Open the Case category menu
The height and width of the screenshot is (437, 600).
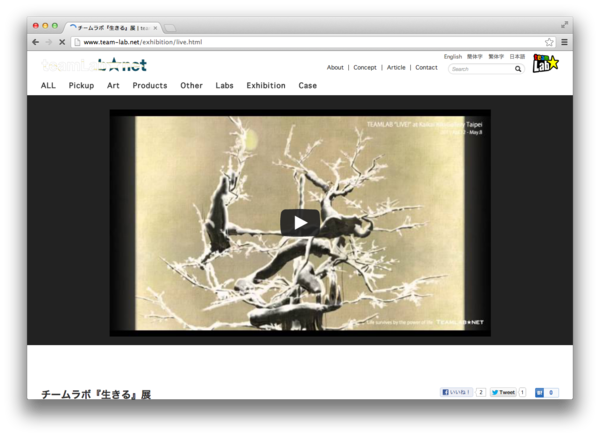pyautogui.click(x=308, y=85)
